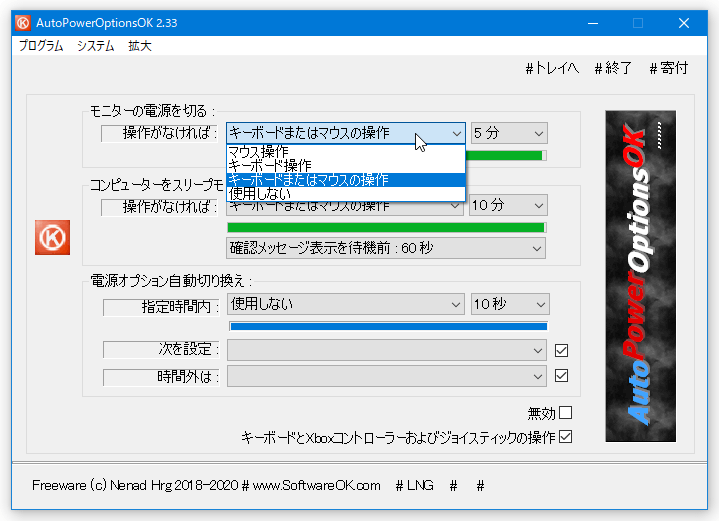This screenshot has width=719, height=521.
Task: Select キーボード操作 from the dropdown list
Action: coord(346,166)
